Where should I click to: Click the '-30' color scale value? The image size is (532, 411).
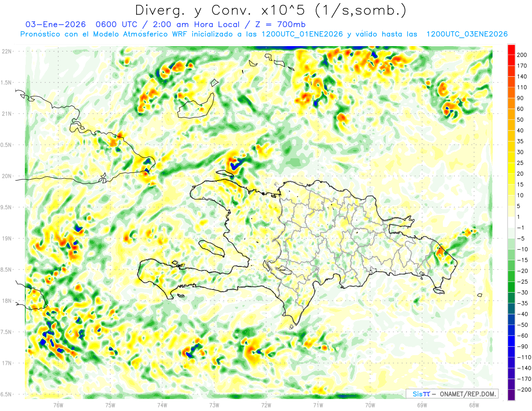[522, 293]
